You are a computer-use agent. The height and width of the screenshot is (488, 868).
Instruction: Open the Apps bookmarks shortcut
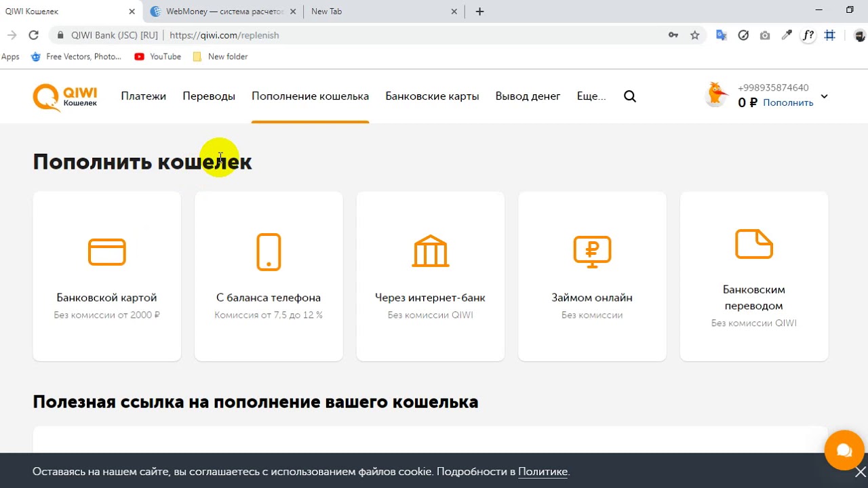point(10,57)
